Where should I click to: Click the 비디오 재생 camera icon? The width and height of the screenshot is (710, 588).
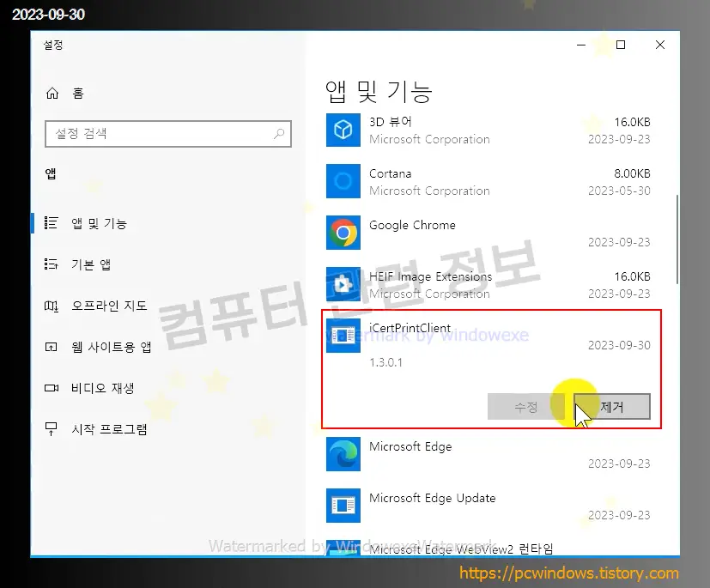pyautogui.click(x=52, y=388)
